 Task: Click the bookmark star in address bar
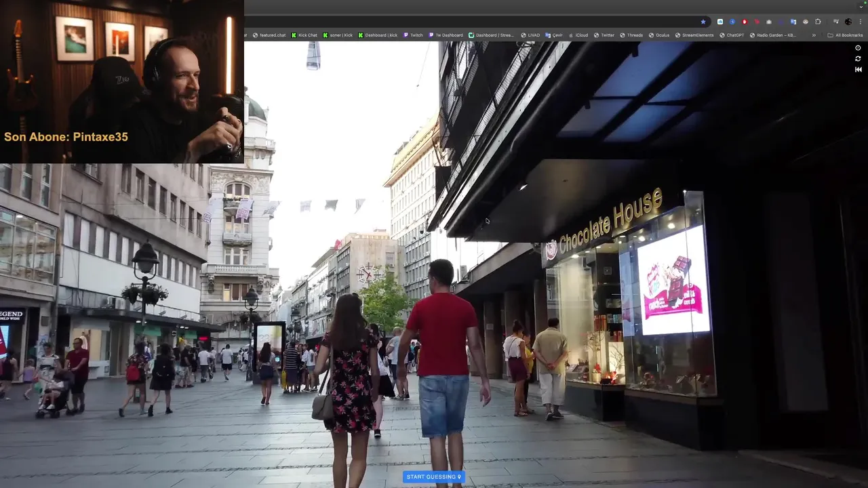tap(703, 22)
